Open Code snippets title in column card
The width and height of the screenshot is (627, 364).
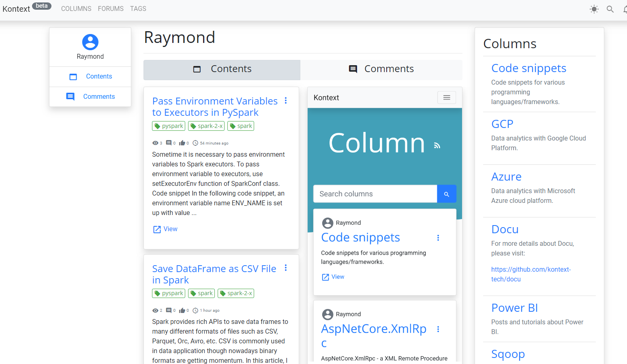[x=361, y=237]
